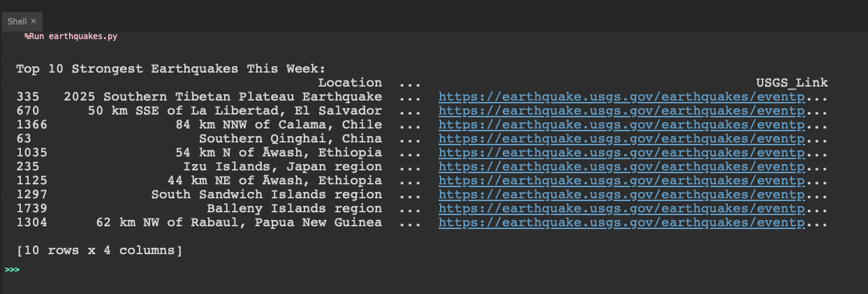Select the Shell tab

(x=21, y=21)
